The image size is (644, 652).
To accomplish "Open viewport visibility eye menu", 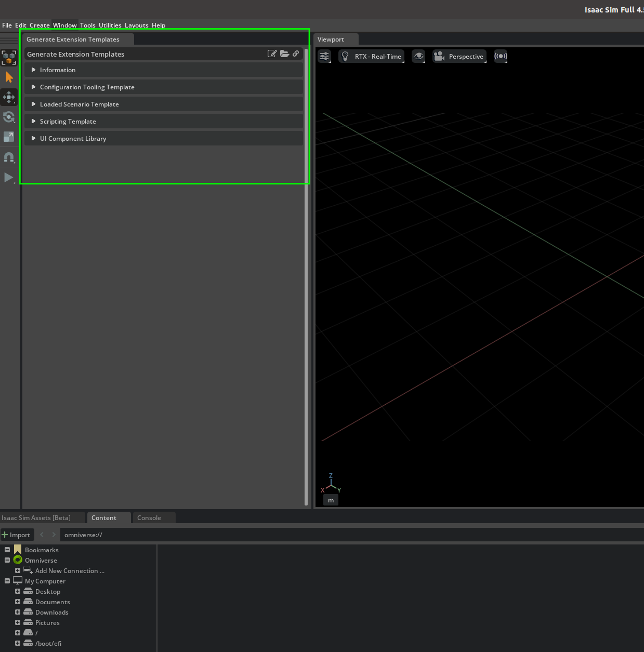I will pos(418,56).
